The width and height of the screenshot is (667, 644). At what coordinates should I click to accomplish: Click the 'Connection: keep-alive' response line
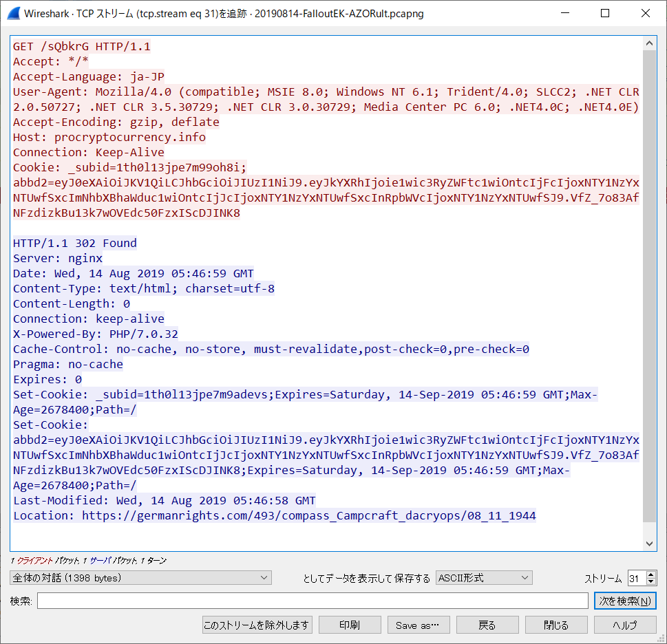coord(89,319)
